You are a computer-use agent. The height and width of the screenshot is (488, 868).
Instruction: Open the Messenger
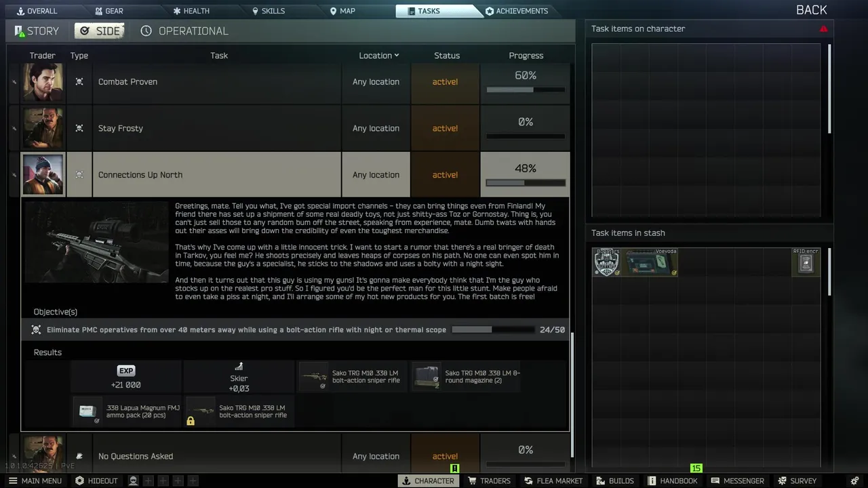(737, 481)
